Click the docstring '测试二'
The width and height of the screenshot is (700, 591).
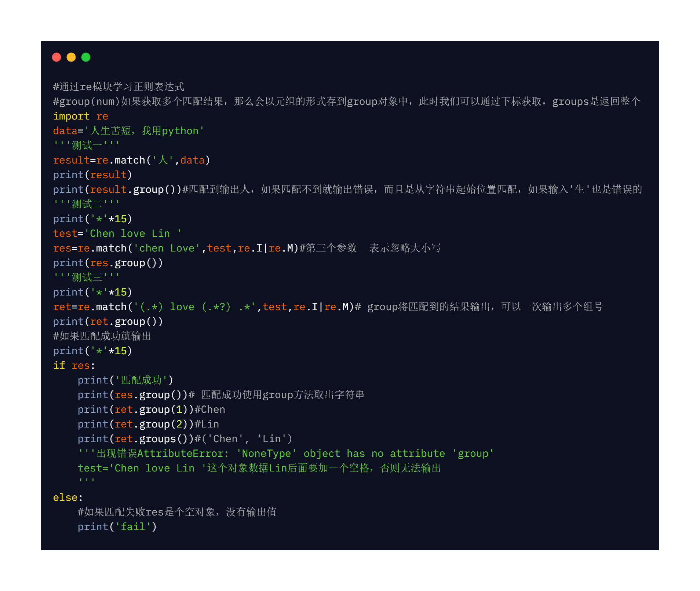(x=86, y=204)
